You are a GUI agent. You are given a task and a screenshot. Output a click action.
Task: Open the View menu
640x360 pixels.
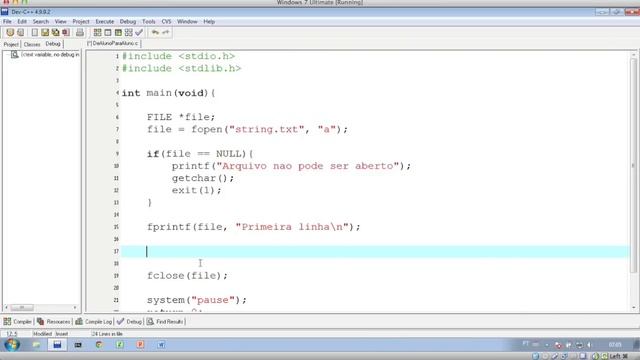60,22
